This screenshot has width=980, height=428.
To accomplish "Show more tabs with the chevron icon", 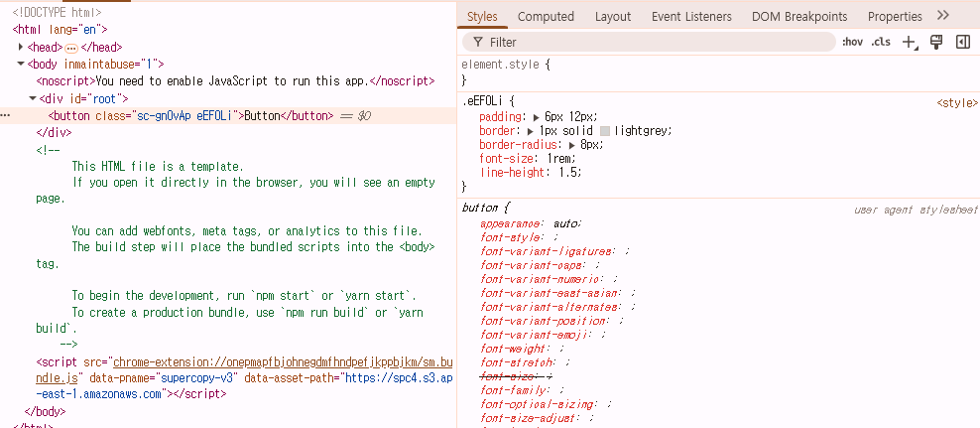I will click(x=943, y=16).
